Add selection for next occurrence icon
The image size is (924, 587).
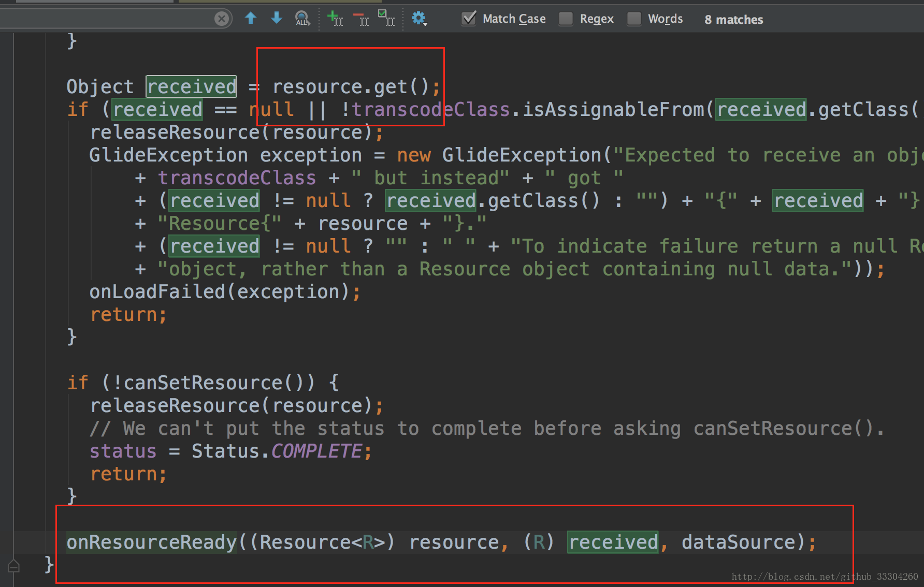[335, 19]
